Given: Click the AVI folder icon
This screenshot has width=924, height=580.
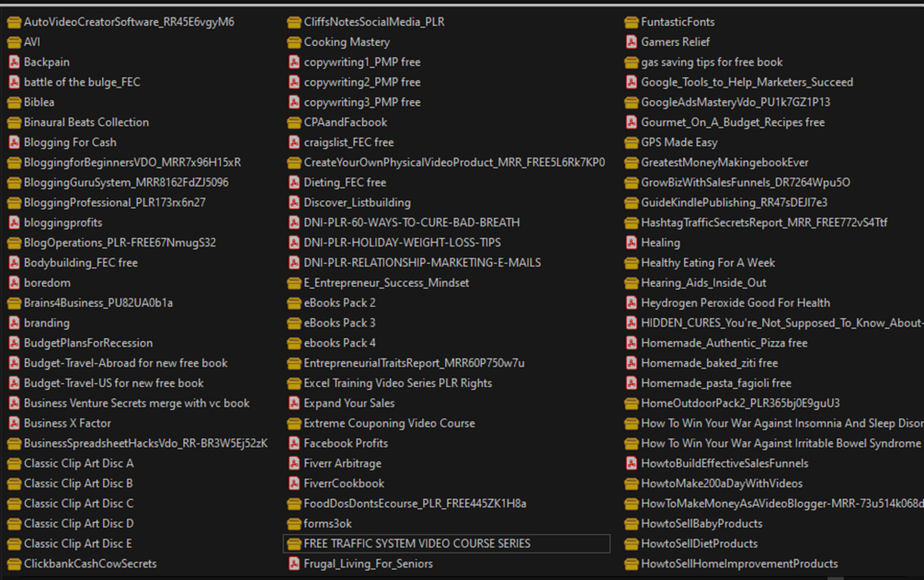Looking at the screenshot, I should coord(14,42).
